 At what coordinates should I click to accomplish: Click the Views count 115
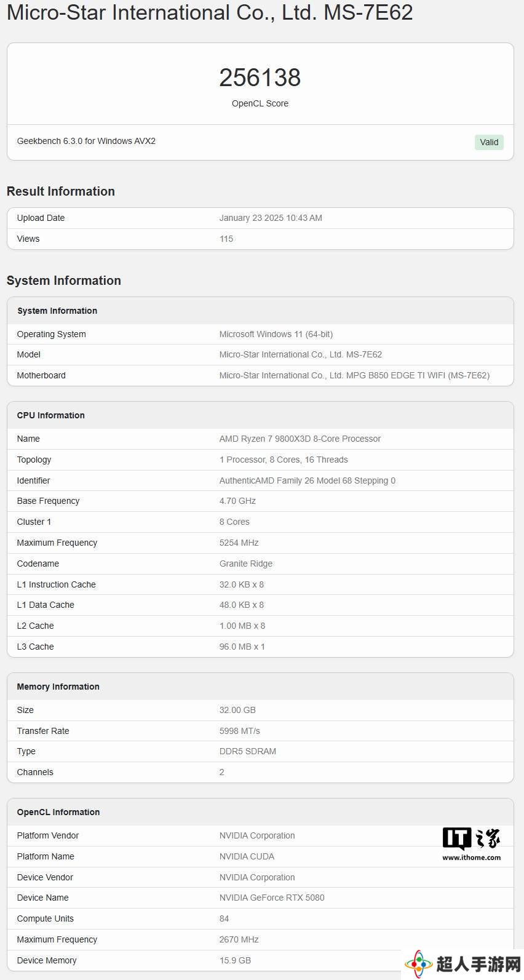click(x=226, y=239)
